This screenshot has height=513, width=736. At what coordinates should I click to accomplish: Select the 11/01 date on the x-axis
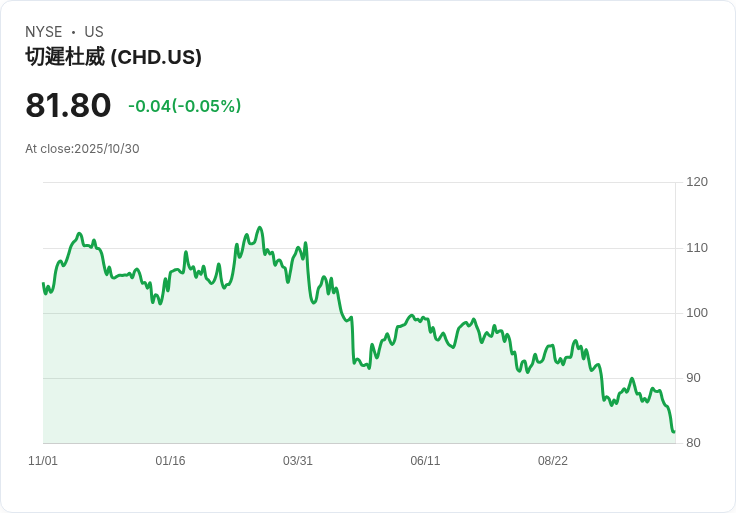point(43,461)
